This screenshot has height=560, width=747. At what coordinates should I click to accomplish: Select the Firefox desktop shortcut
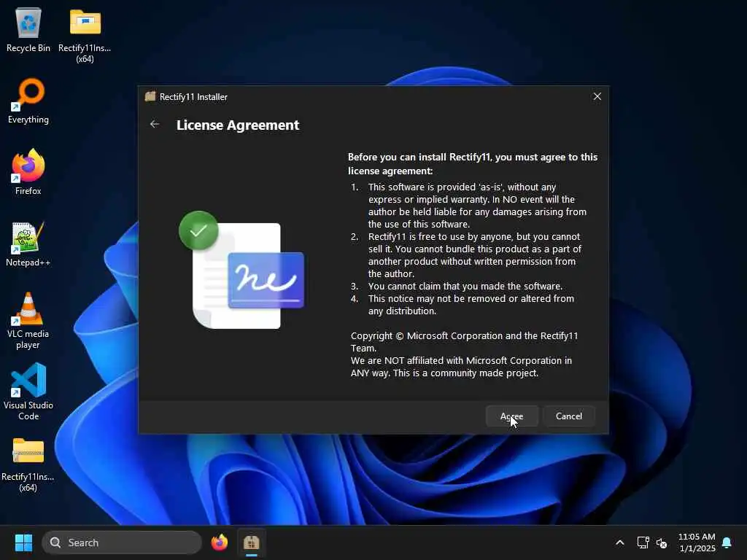(28, 172)
